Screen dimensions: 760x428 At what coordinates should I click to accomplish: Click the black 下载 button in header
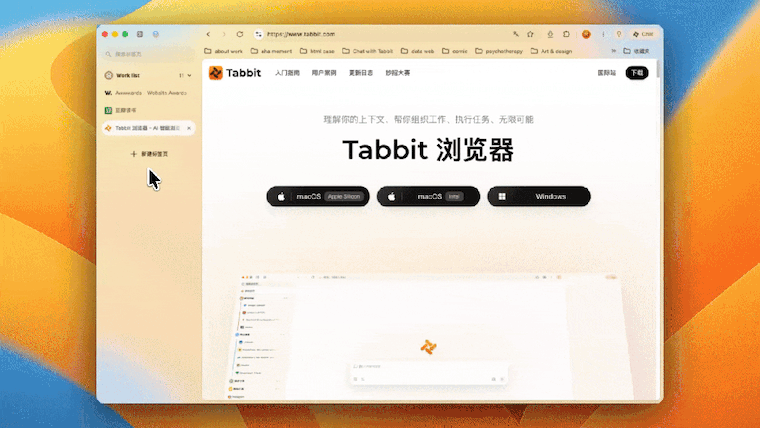click(637, 73)
